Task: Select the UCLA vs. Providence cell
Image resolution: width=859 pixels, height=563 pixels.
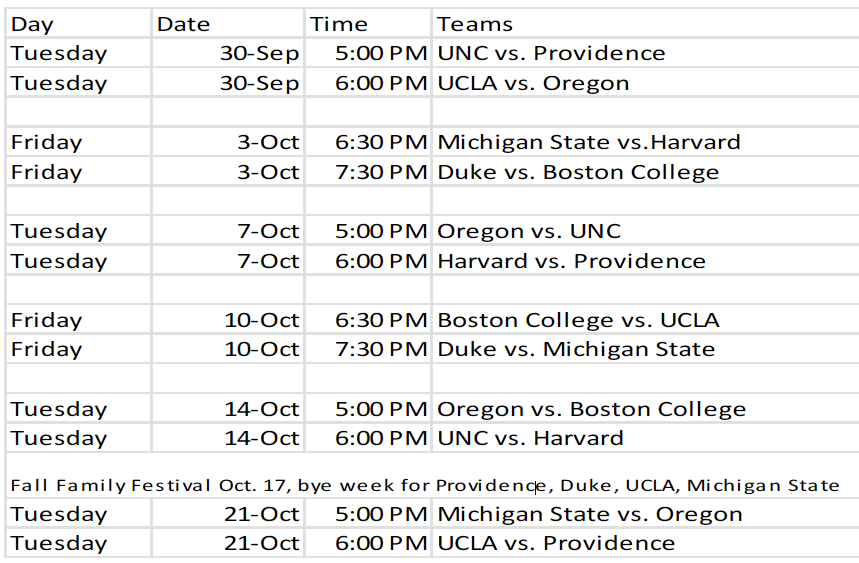Action: tap(556, 544)
